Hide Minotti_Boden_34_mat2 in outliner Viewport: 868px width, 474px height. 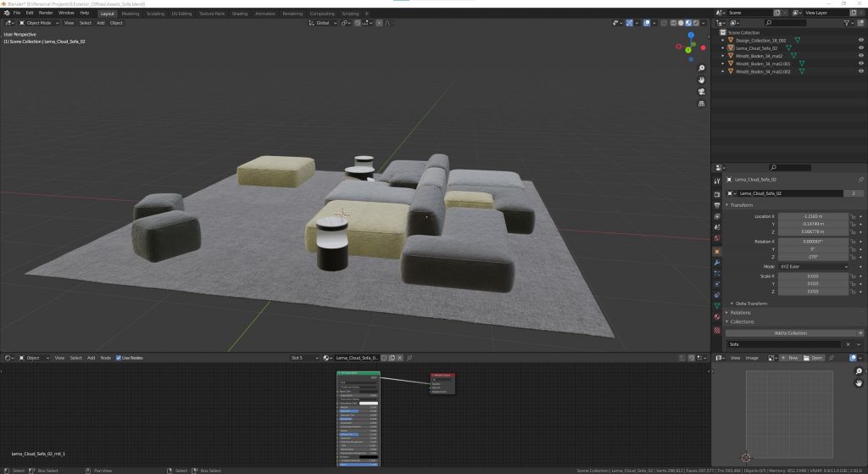861,55
